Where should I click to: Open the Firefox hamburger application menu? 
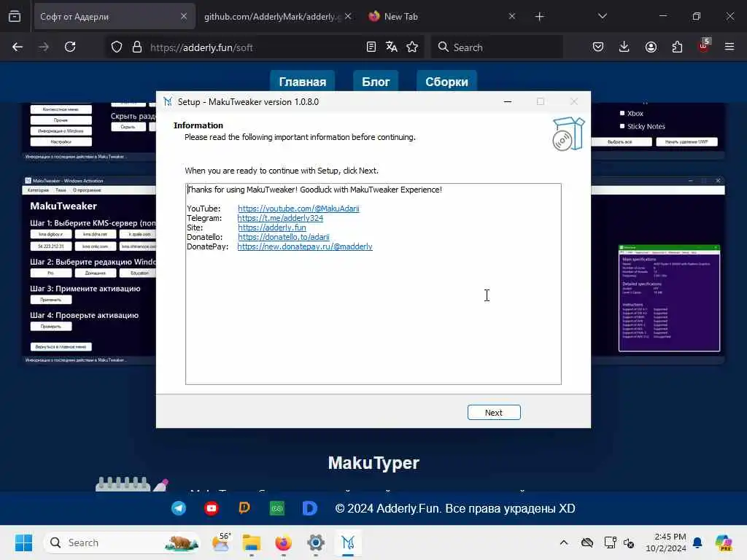729,47
